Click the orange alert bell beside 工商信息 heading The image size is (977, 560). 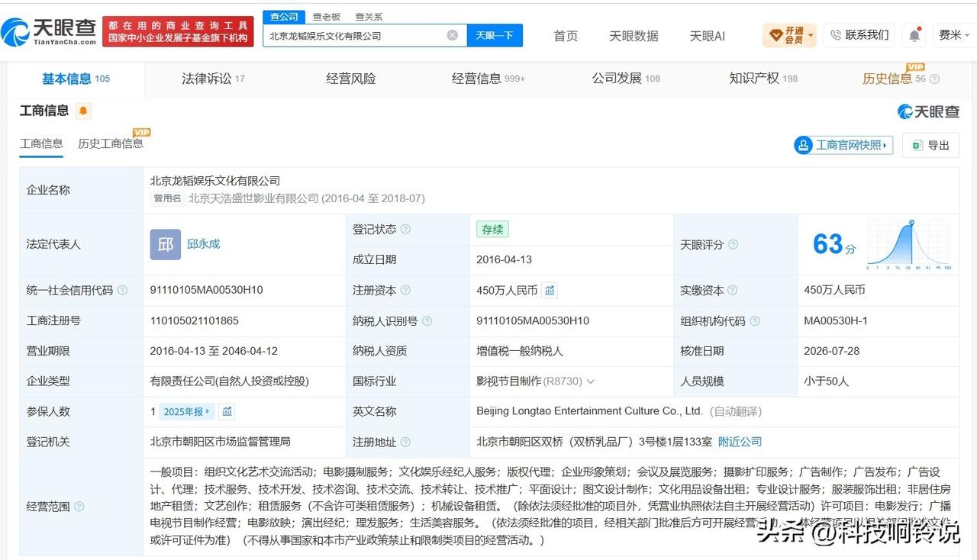tap(83, 111)
